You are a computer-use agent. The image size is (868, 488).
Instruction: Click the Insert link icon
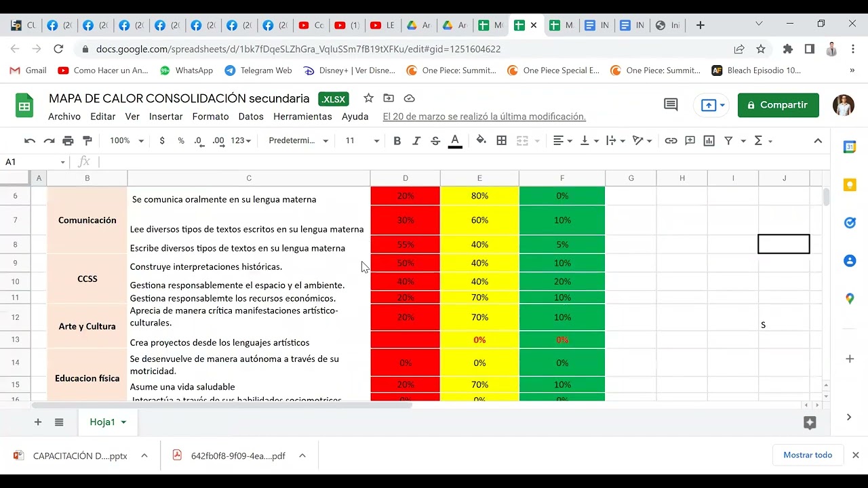click(x=671, y=140)
